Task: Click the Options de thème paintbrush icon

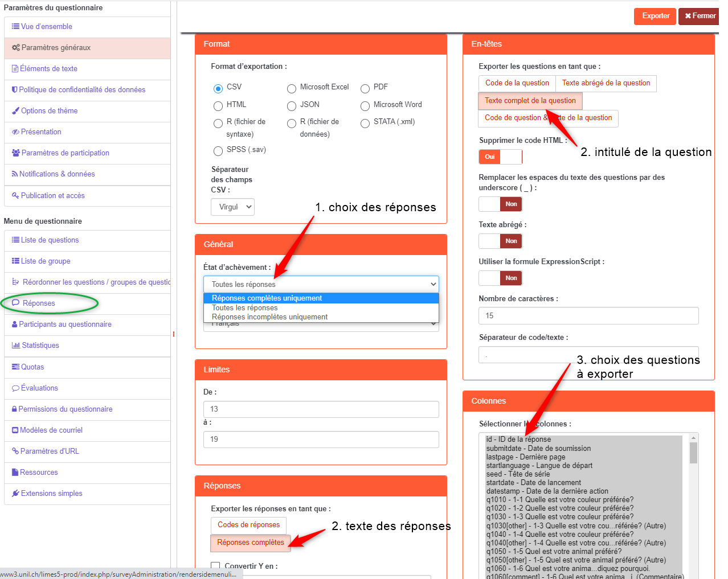Action: point(15,111)
